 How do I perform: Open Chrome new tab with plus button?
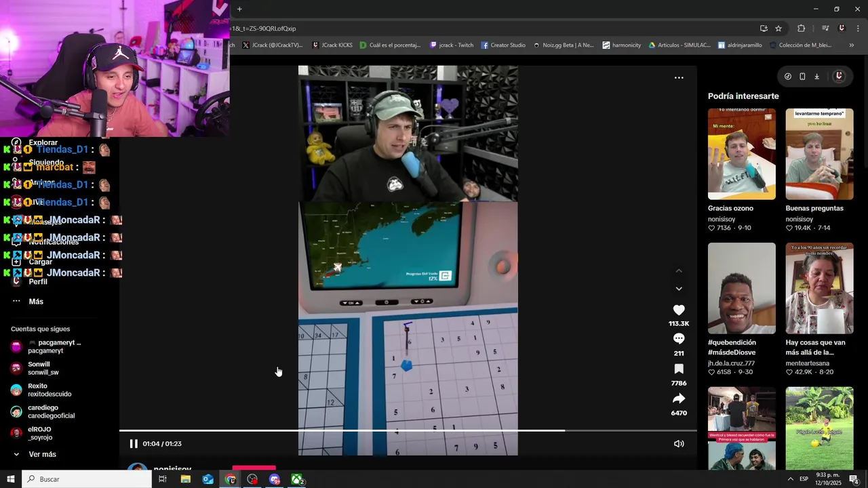239,9
